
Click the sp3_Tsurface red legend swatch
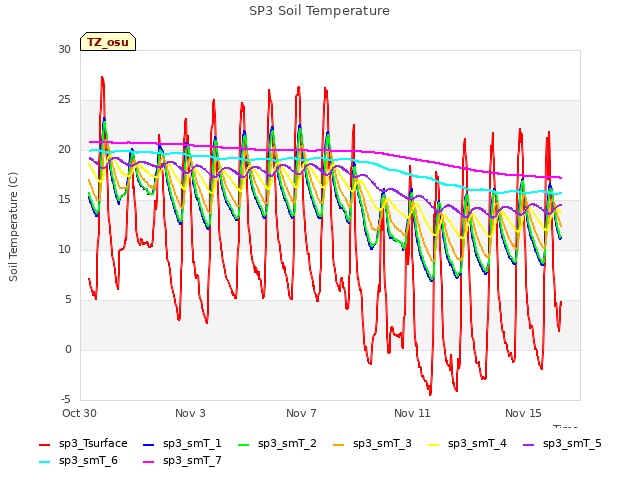coord(44,444)
